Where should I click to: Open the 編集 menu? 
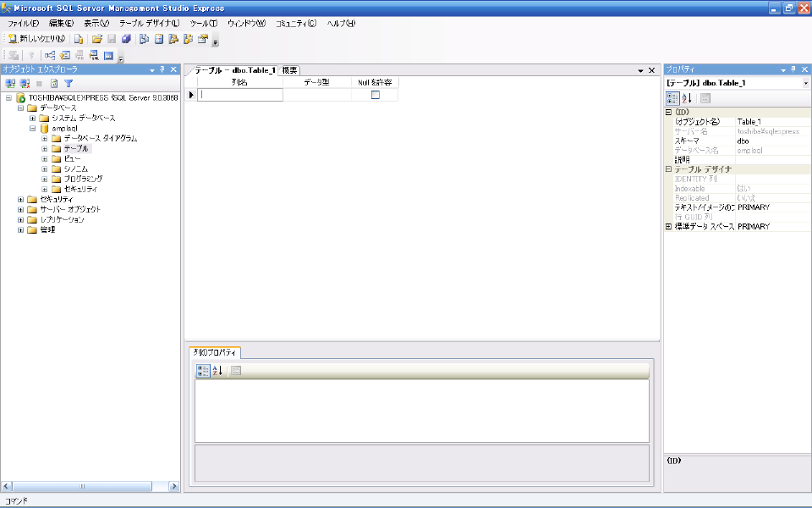point(61,24)
